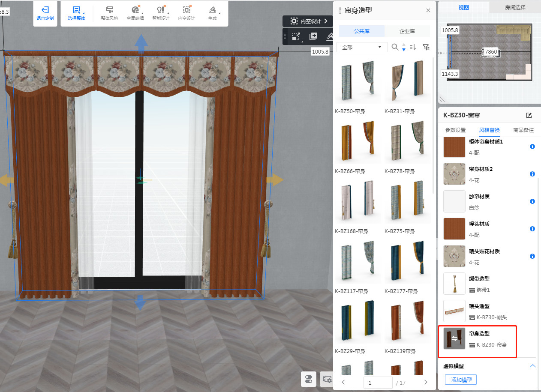541x392 pixels.
Task: Go to previous page of library list
Action: pyautogui.click(x=343, y=382)
